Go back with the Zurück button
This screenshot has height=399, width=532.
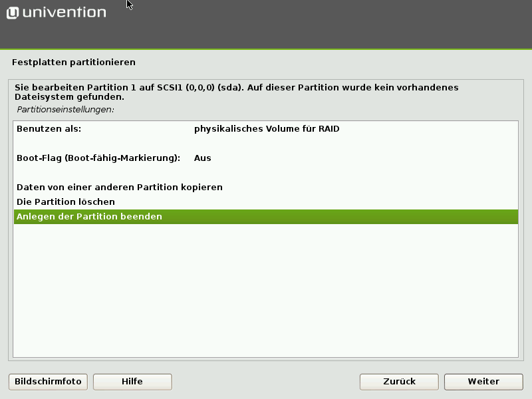pos(400,382)
